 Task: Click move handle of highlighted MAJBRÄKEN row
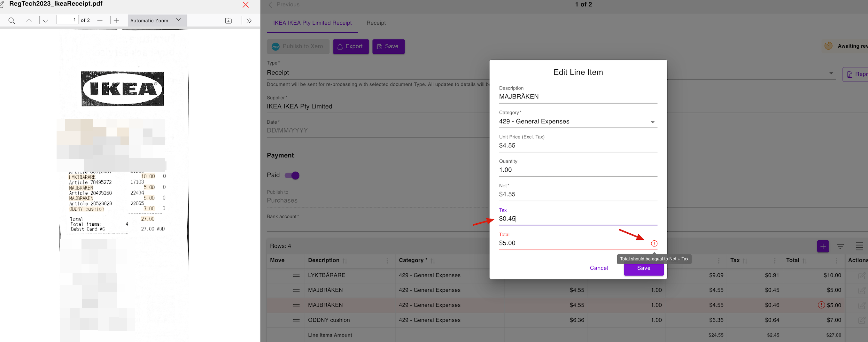[x=296, y=305]
